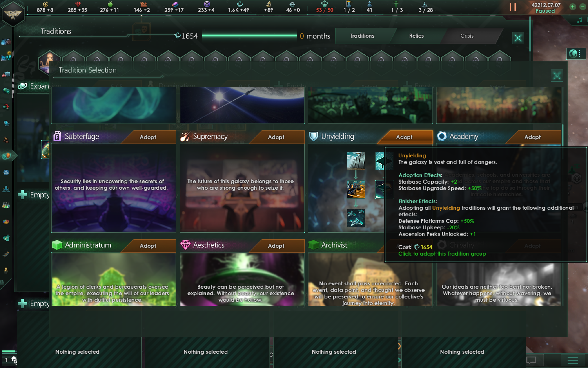The width and height of the screenshot is (588, 368).
Task: Click the Subterfuge tradition artwork
Action: tap(114, 188)
